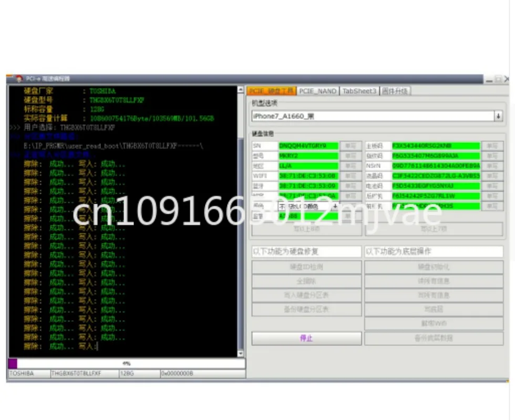Viewport: 515px width, 420px height.
Task: Click the single-write button in 电池码 row
Action: click(x=492, y=186)
